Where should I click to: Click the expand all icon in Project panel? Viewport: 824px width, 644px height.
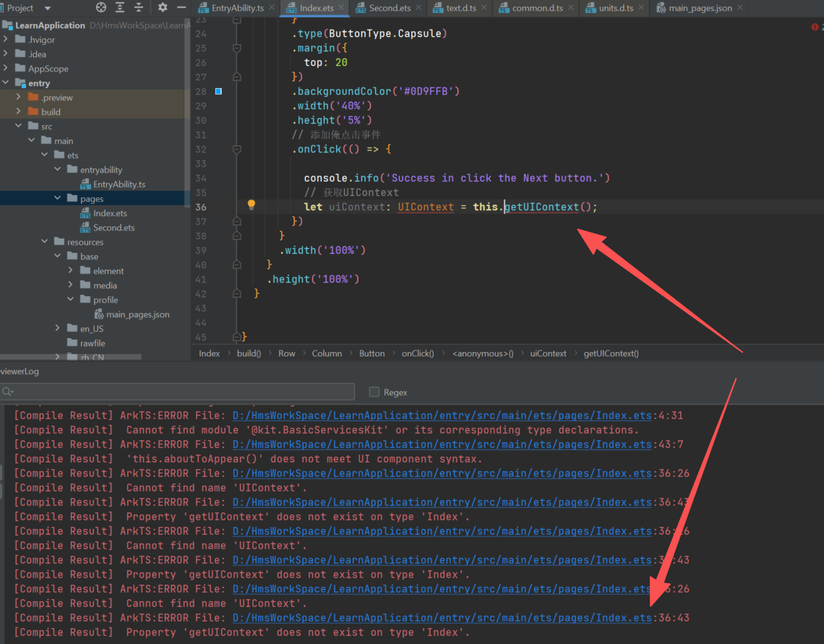pyautogui.click(x=120, y=8)
